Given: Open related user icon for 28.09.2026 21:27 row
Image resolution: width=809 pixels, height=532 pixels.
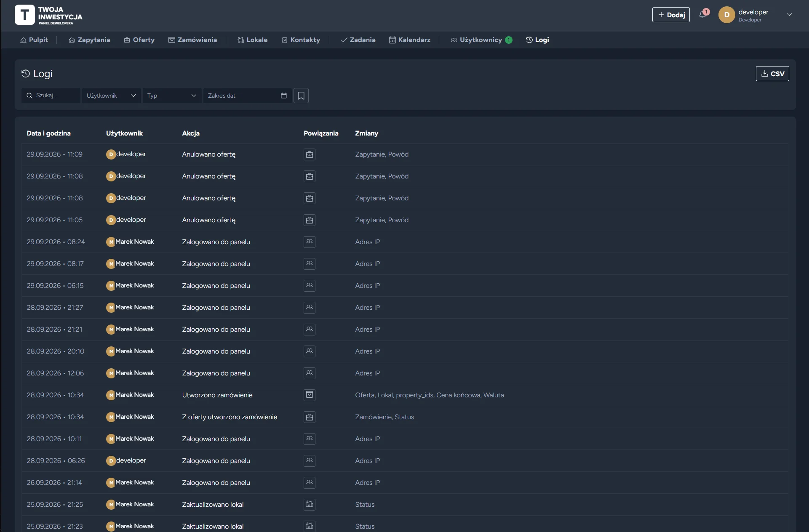Looking at the screenshot, I should [310, 308].
